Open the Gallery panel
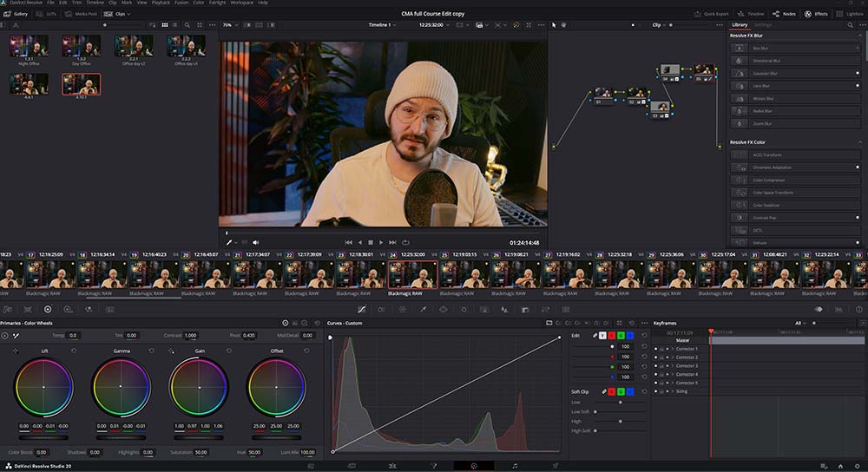The image size is (868, 472). tap(16, 14)
